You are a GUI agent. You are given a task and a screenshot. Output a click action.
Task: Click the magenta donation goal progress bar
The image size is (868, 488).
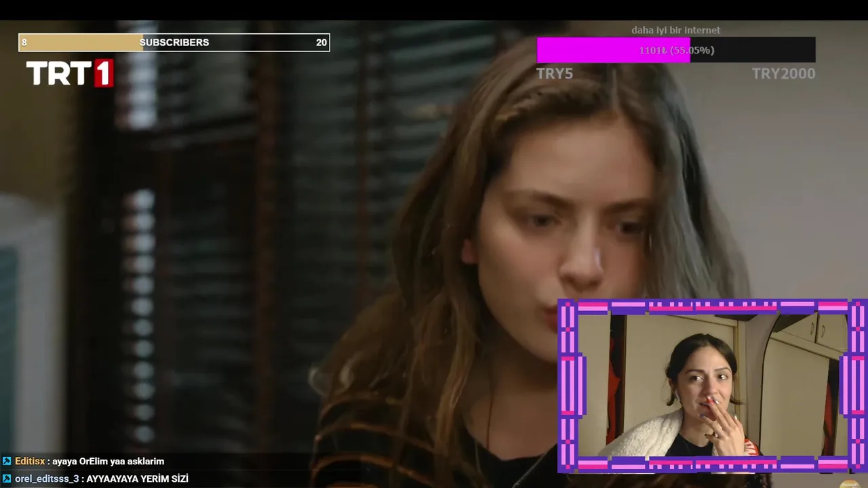[x=676, y=50]
